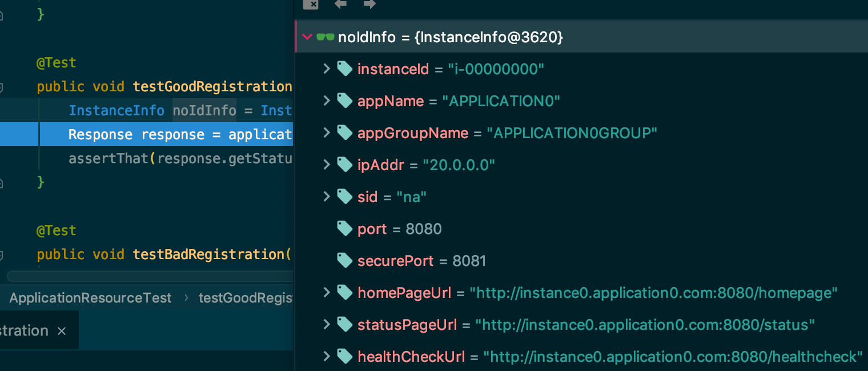Click the forward arrow in debugger toolbar
Viewport: 868px width, 371px height.
coord(369,4)
